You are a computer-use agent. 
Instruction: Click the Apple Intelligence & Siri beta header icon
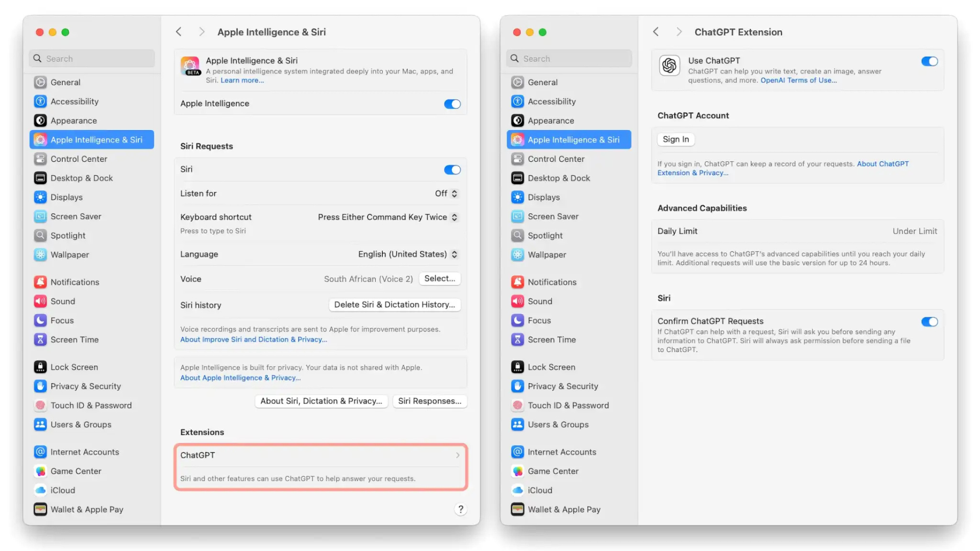190,66
